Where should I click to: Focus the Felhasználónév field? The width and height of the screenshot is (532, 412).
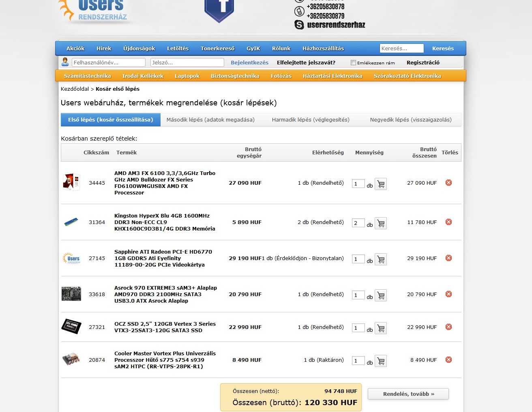(x=109, y=62)
